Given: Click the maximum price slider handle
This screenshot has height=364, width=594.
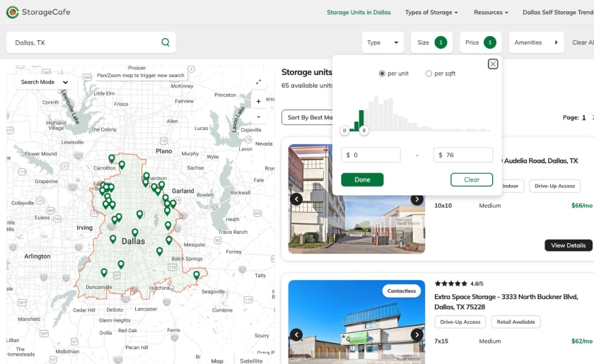Looking at the screenshot, I should coord(363,130).
